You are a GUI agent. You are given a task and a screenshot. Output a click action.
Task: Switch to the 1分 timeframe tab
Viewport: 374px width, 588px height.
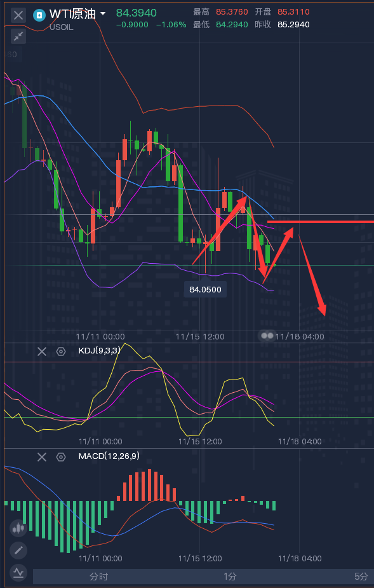pyautogui.click(x=230, y=576)
